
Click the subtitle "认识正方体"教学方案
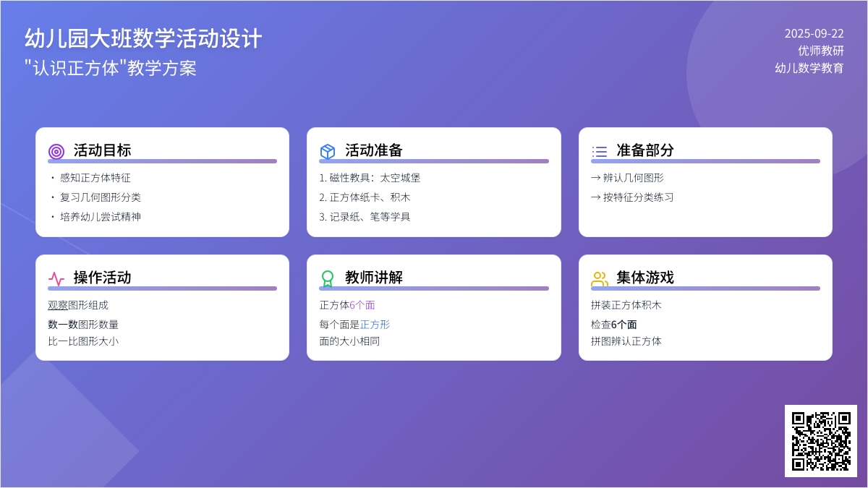coord(110,68)
